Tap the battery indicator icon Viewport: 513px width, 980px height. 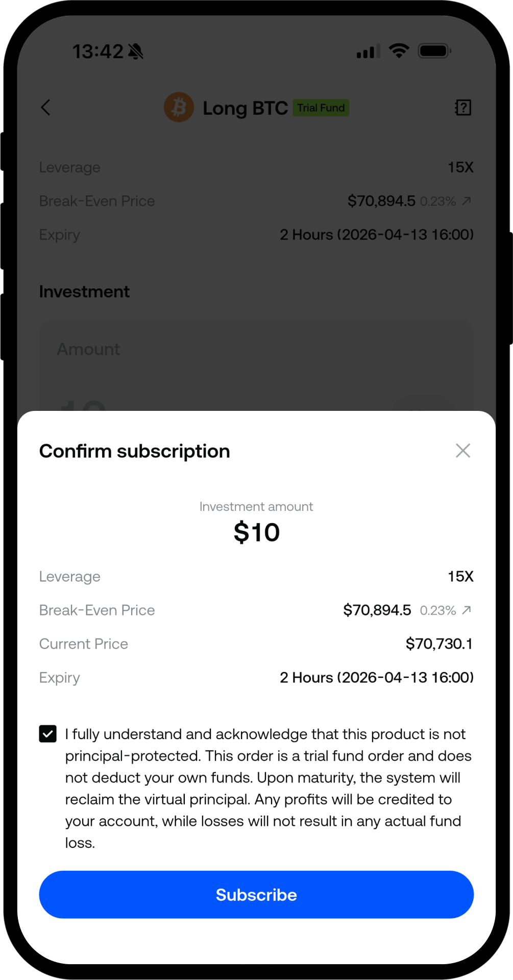pyautogui.click(x=434, y=51)
